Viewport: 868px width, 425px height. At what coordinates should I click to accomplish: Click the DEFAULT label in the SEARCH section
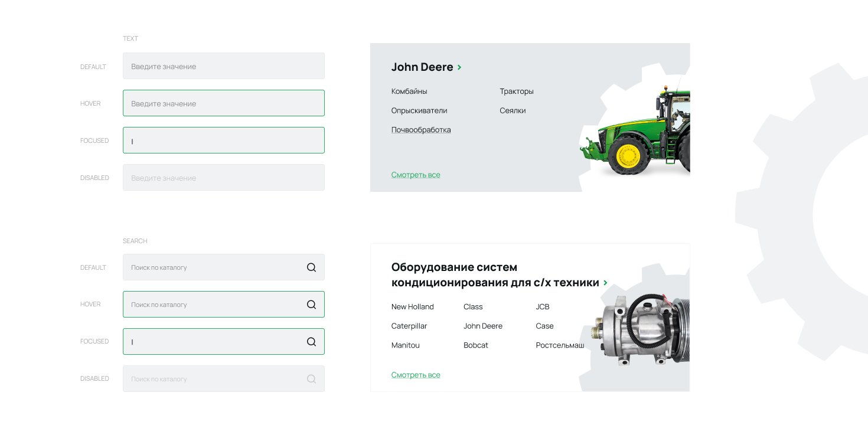click(x=93, y=267)
